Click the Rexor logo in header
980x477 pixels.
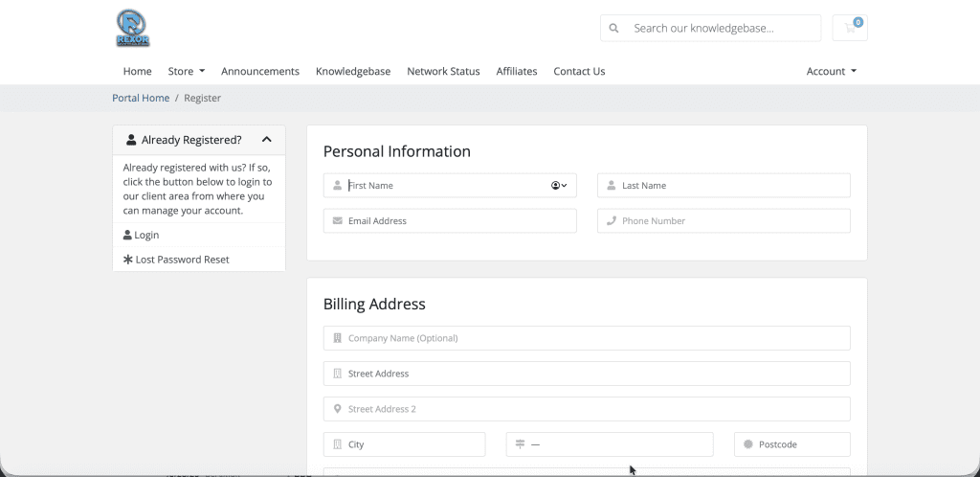pyautogui.click(x=132, y=28)
